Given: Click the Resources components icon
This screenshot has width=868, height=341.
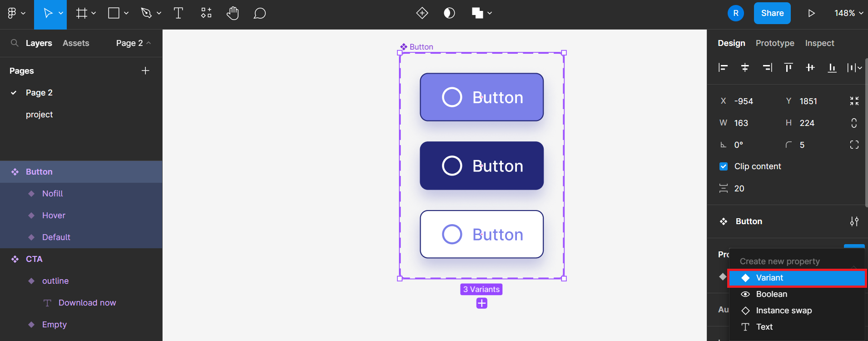Looking at the screenshot, I should coord(206,13).
